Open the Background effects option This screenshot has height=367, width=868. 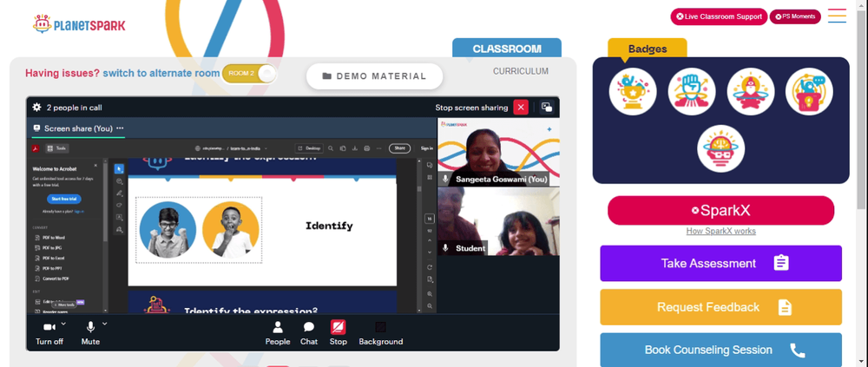coord(381,333)
